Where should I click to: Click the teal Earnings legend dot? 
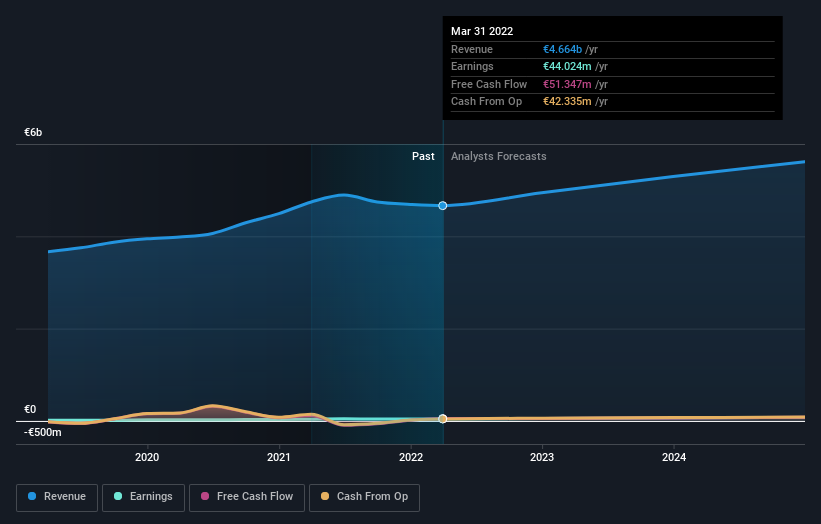click(118, 496)
